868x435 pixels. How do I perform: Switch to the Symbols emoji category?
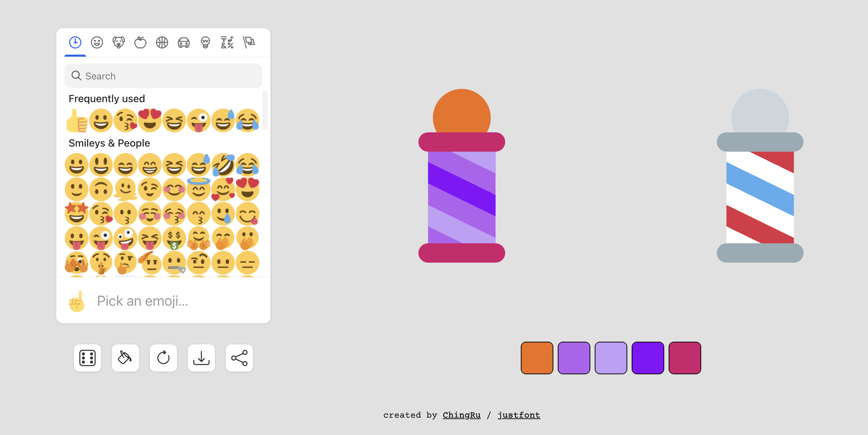pyautogui.click(x=226, y=42)
